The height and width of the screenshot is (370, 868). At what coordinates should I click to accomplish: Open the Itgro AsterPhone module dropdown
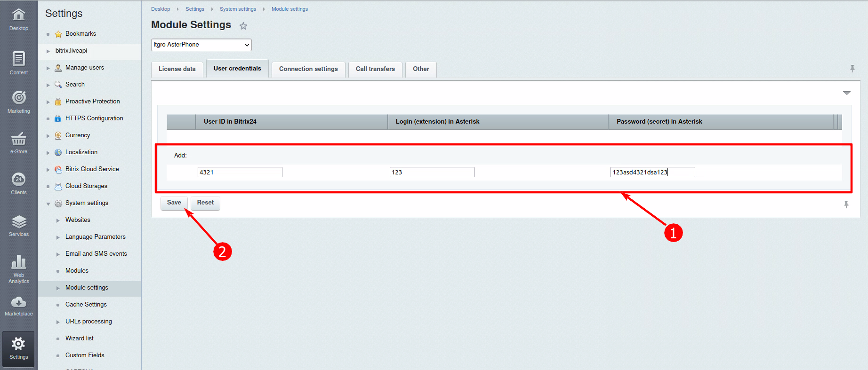click(x=201, y=45)
